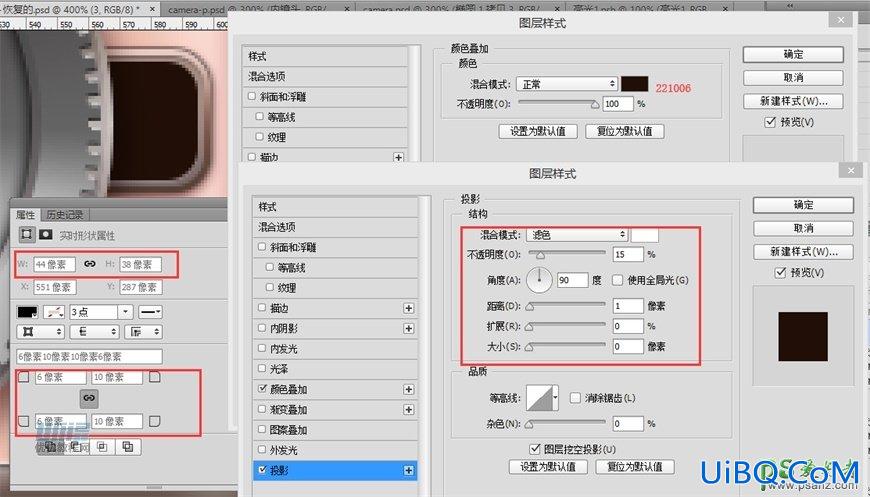
Task: Open the stroke line cap dropdown
Action: tap(94, 332)
